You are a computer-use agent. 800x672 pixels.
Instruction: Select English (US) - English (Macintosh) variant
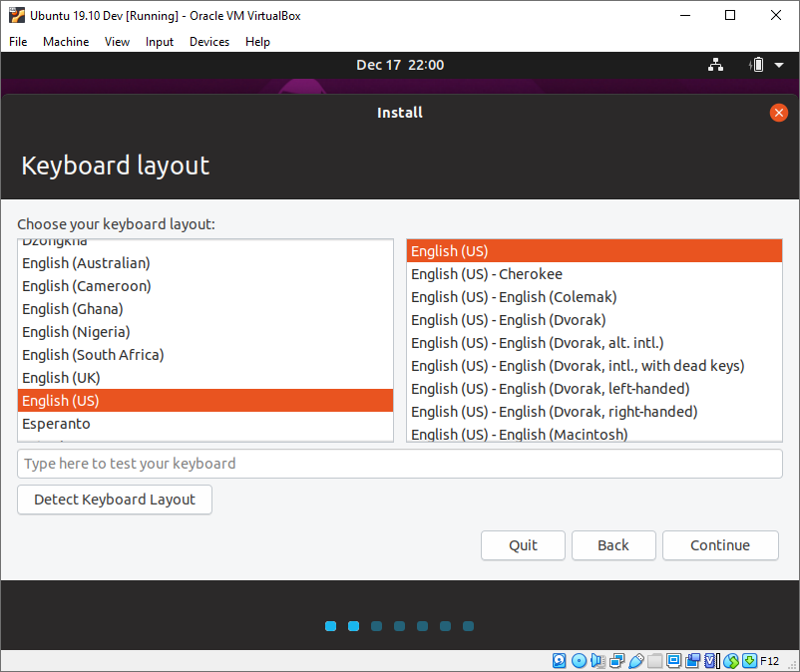click(x=595, y=434)
